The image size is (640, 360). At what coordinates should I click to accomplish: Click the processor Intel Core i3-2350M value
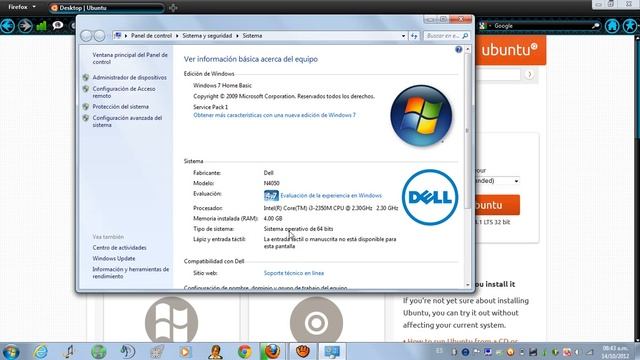click(331, 208)
